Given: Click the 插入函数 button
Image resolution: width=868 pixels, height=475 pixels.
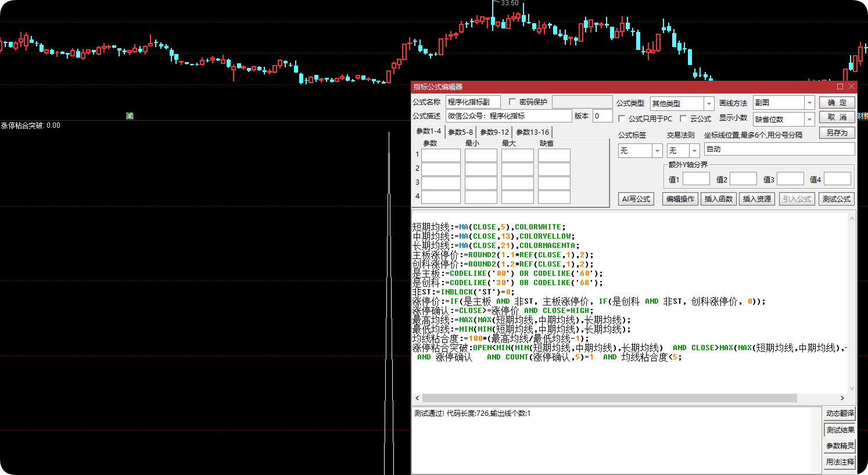Looking at the screenshot, I should [719, 199].
